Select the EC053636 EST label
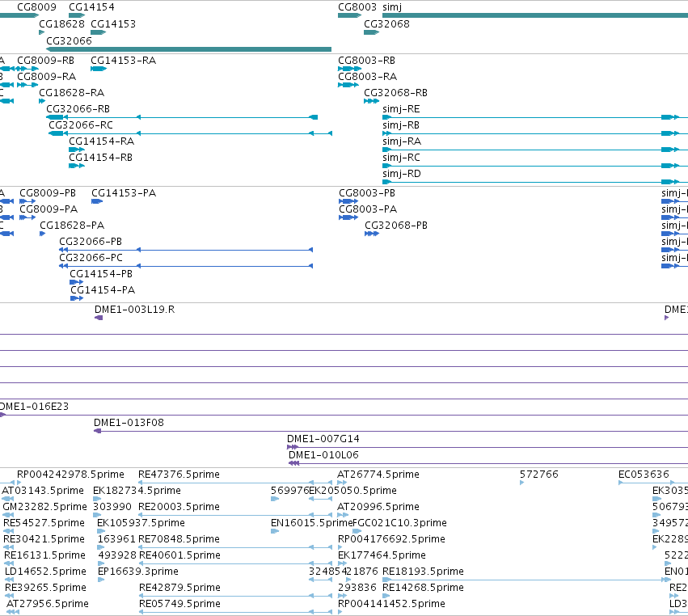 click(x=644, y=475)
